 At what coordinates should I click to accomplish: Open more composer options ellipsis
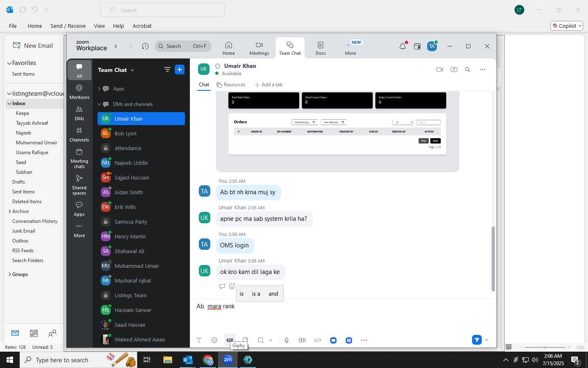click(364, 340)
